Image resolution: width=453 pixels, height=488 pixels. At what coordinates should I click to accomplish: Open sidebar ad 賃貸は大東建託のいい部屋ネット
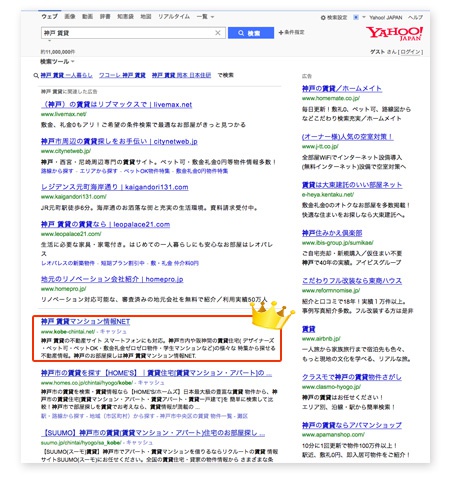(x=352, y=185)
